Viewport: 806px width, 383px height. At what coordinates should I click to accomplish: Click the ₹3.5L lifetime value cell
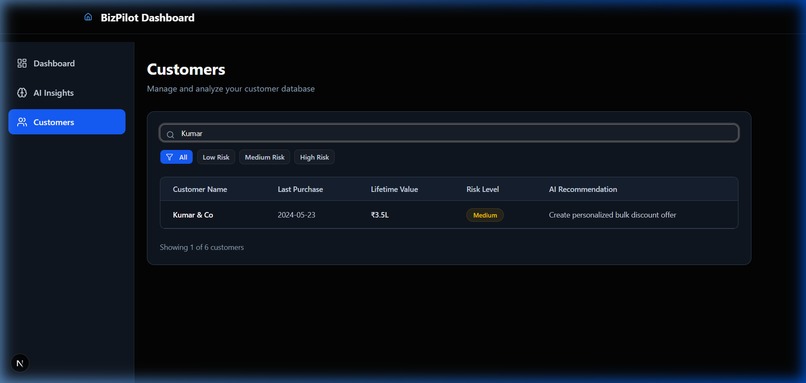[x=380, y=215]
